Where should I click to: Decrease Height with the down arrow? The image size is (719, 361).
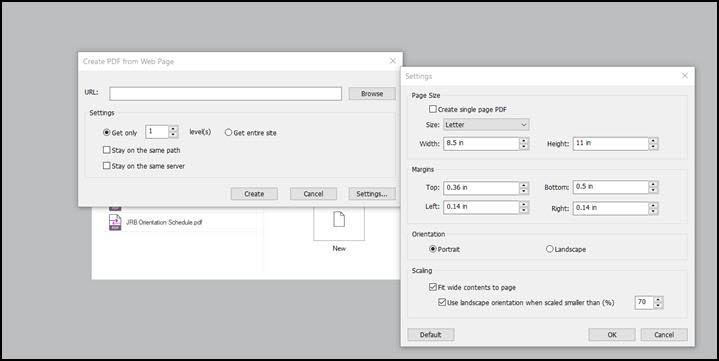click(653, 147)
